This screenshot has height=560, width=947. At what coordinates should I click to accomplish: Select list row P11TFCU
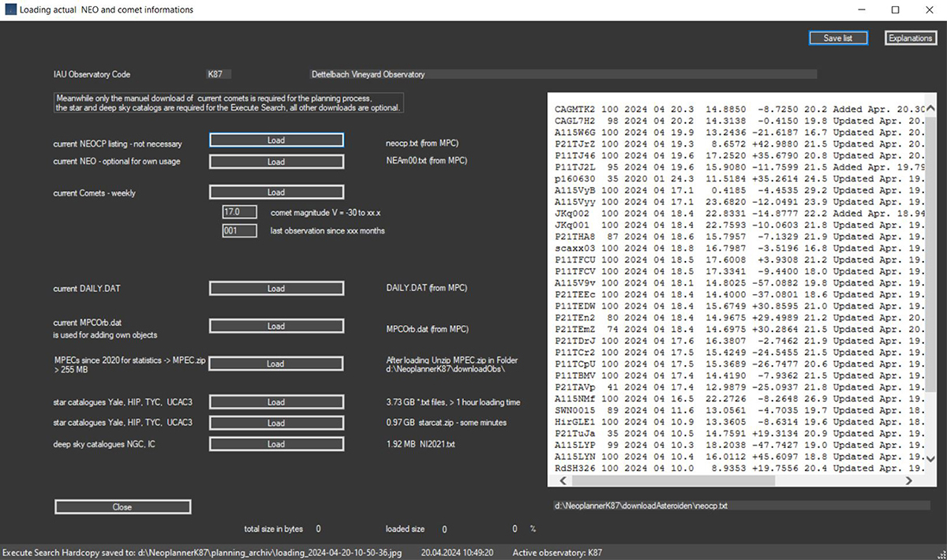[740, 259]
